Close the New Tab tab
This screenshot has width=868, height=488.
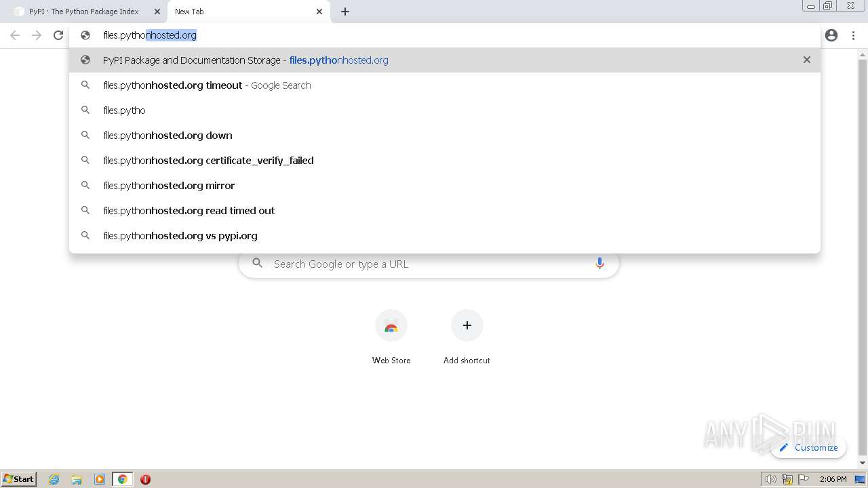click(x=319, y=12)
